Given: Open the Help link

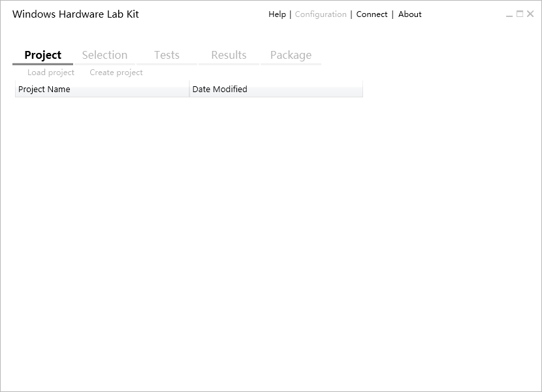Looking at the screenshot, I should (x=277, y=14).
